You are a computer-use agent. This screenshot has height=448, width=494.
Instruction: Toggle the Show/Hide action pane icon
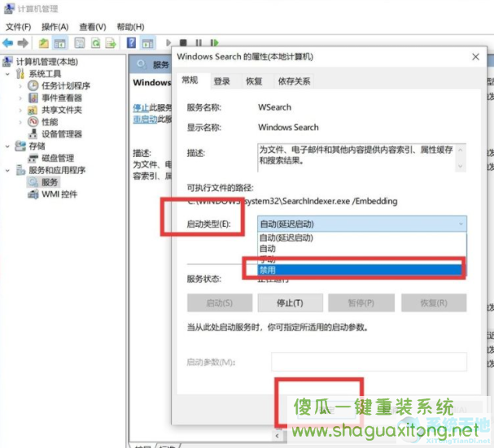(x=147, y=43)
